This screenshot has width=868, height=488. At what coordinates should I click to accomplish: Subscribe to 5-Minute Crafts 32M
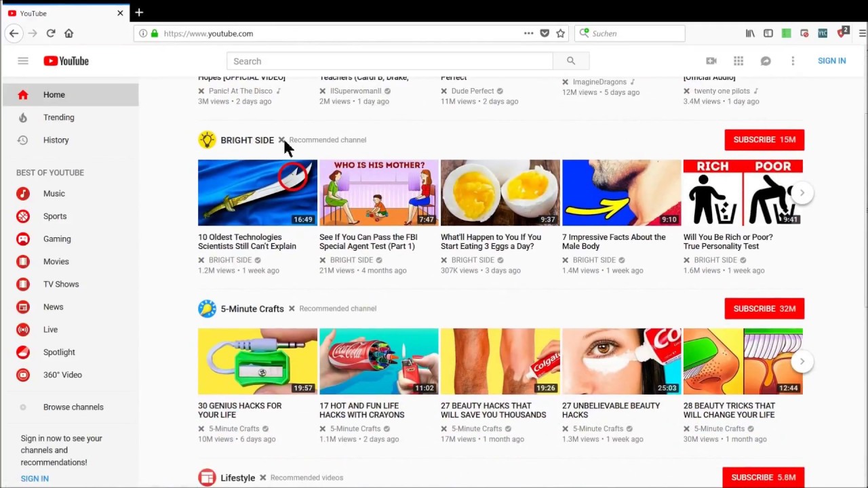tap(764, 308)
